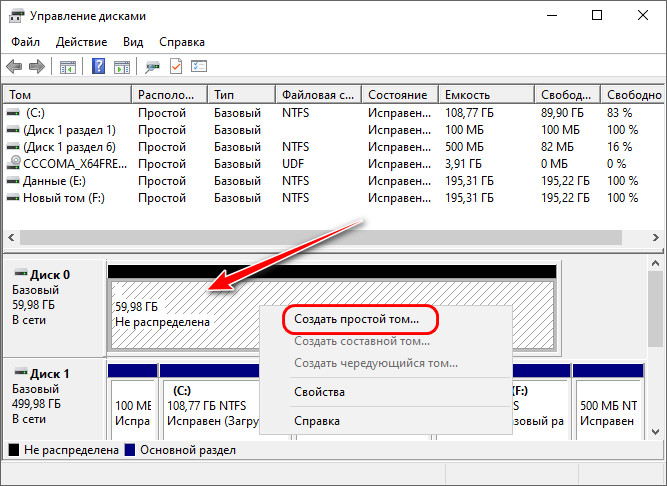Select the (C:) 108,77 ГБ NTFS partition block
This screenshot has height=486, width=667.
click(x=211, y=404)
